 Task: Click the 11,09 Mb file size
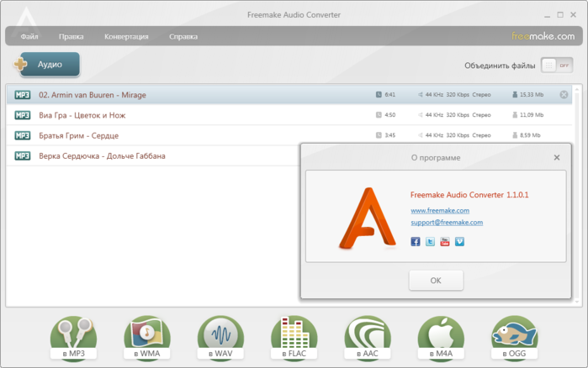click(x=532, y=115)
